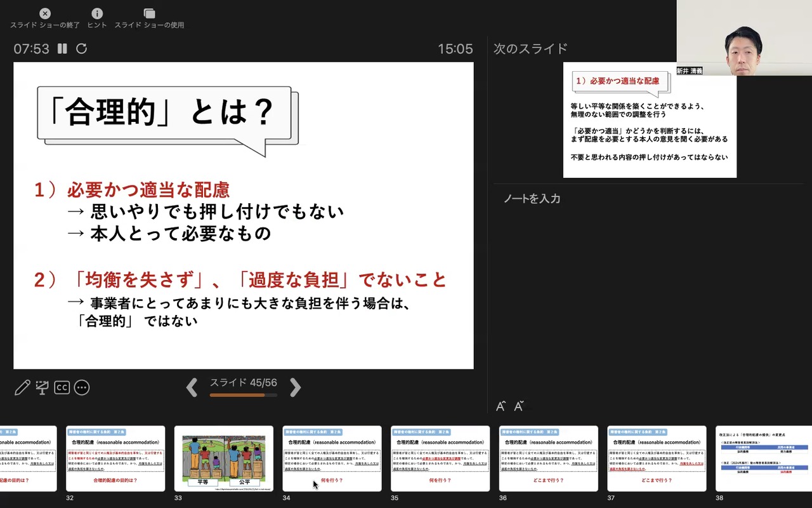
Task: Advance to next slide arrow
Action: point(295,387)
